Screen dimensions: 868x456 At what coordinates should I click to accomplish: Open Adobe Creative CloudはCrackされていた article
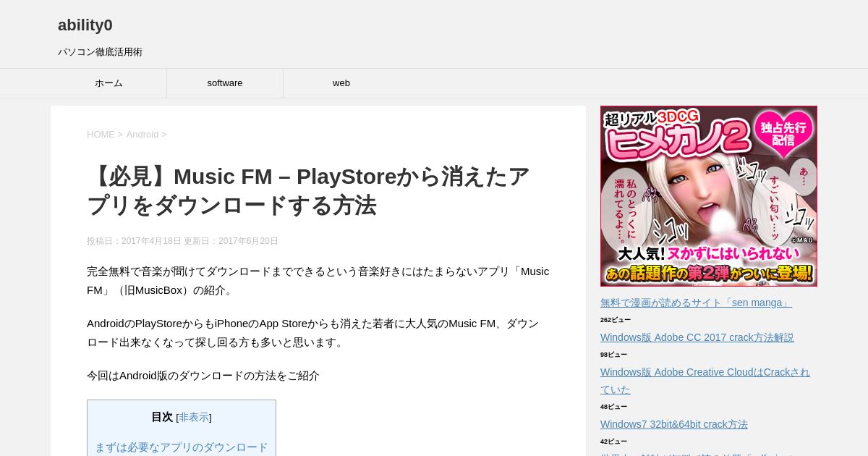click(x=705, y=381)
